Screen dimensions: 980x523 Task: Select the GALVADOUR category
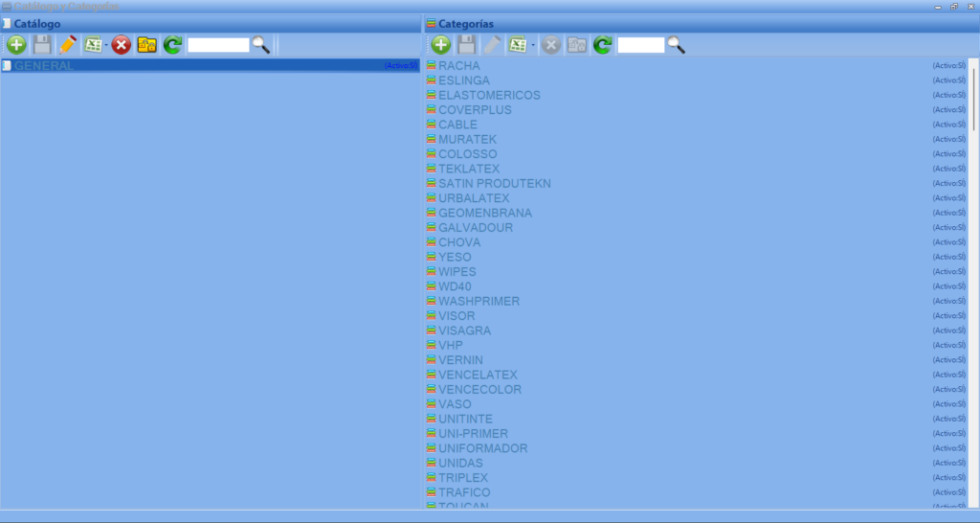coord(697,228)
